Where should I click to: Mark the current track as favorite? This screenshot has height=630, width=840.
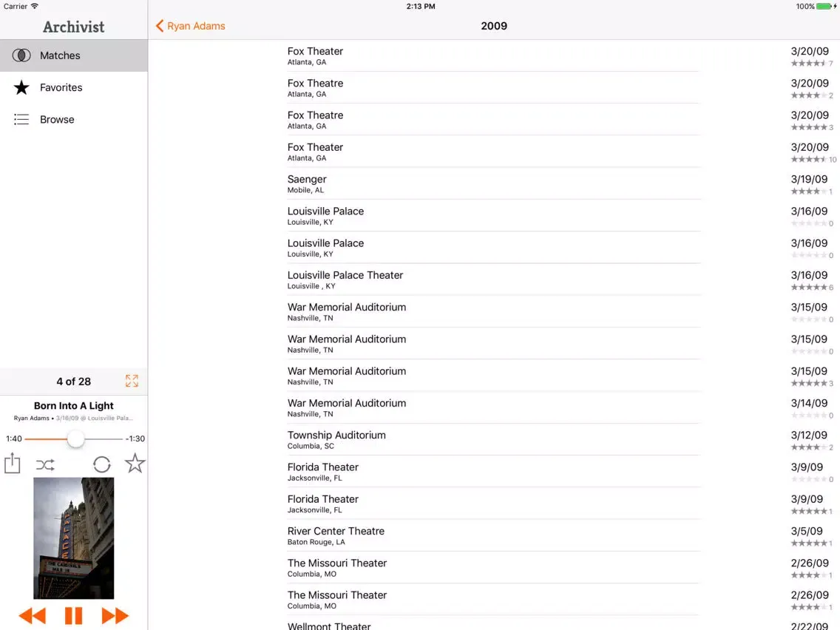135,464
